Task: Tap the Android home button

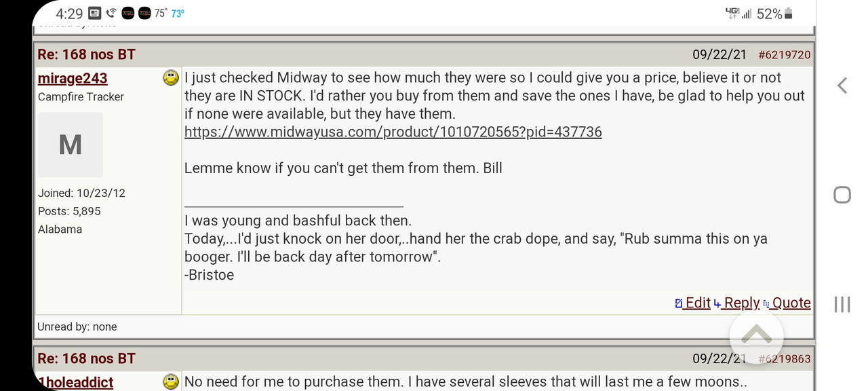Action: pyautogui.click(x=842, y=195)
